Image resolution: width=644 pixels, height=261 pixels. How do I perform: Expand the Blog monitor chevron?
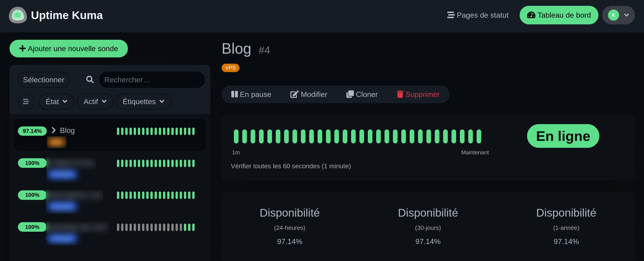coord(53,130)
